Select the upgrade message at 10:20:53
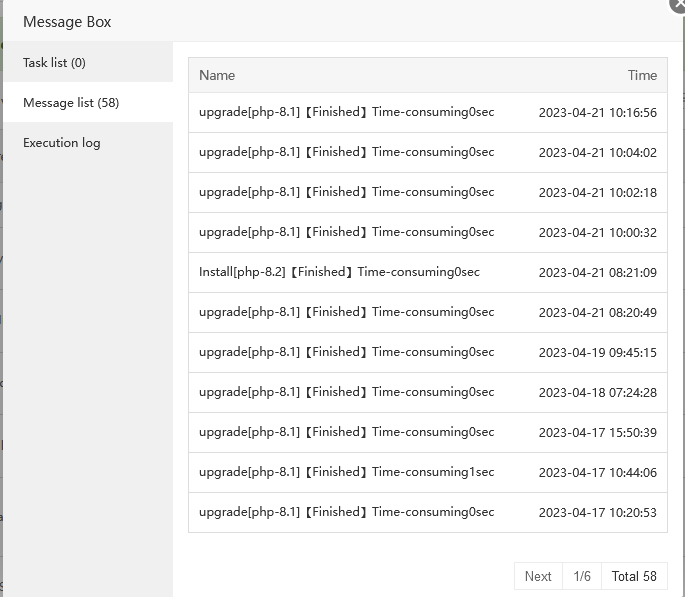 click(346, 512)
